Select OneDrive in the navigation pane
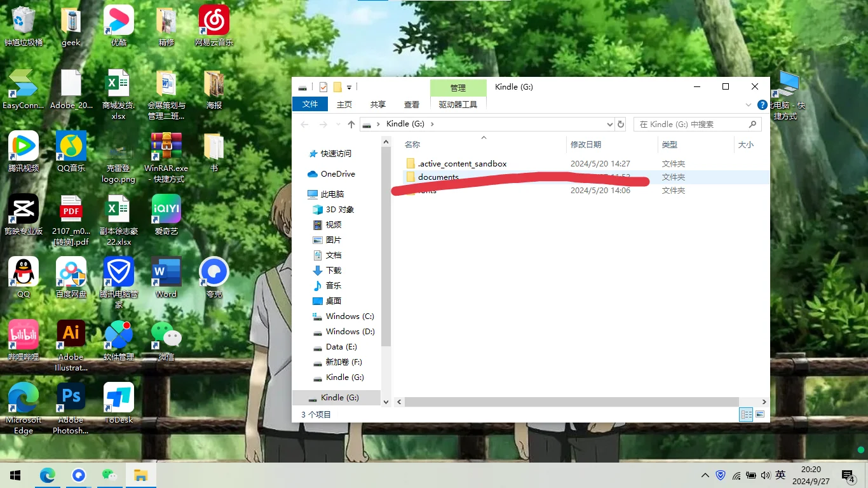The height and width of the screenshot is (488, 868). (x=338, y=174)
